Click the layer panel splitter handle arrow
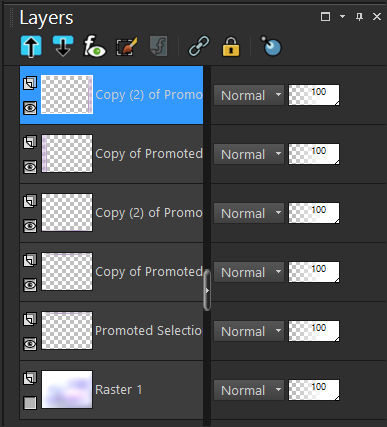 point(207,290)
